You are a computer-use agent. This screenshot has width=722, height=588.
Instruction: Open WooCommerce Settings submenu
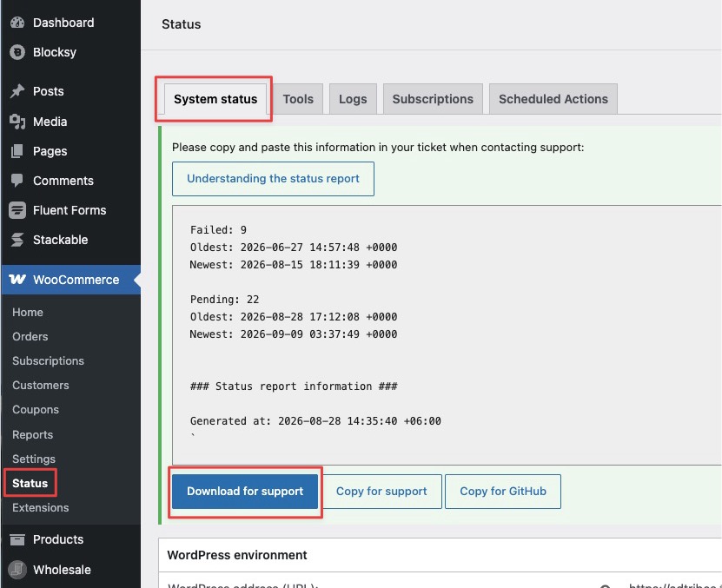pyautogui.click(x=34, y=459)
